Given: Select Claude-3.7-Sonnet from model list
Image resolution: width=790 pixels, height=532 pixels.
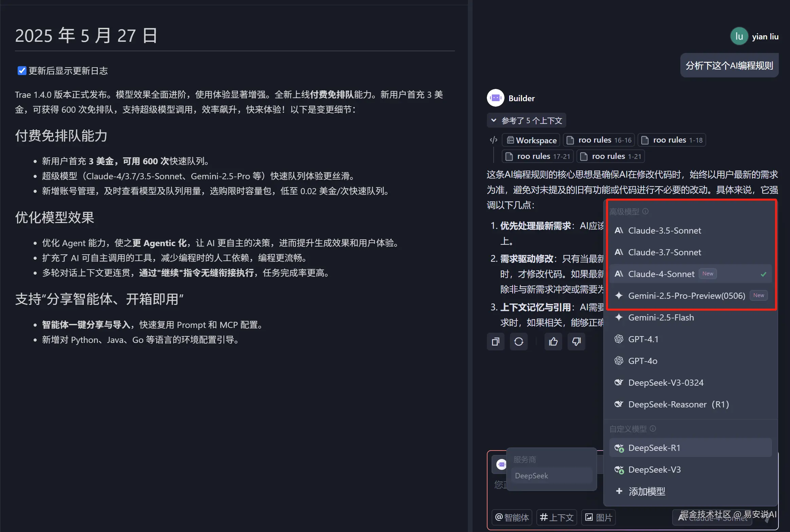Looking at the screenshot, I should [x=664, y=252].
